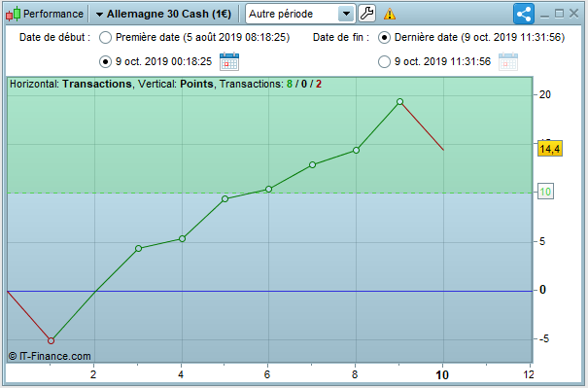Click the Performance title label
Image resolution: width=588 pixels, height=388 pixels.
click(x=53, y=14)
